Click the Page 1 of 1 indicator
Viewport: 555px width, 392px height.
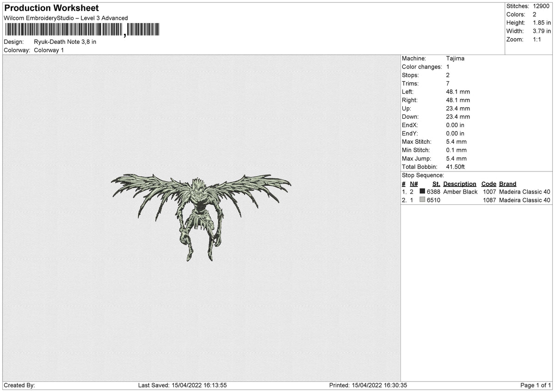(x=536, y=386)
